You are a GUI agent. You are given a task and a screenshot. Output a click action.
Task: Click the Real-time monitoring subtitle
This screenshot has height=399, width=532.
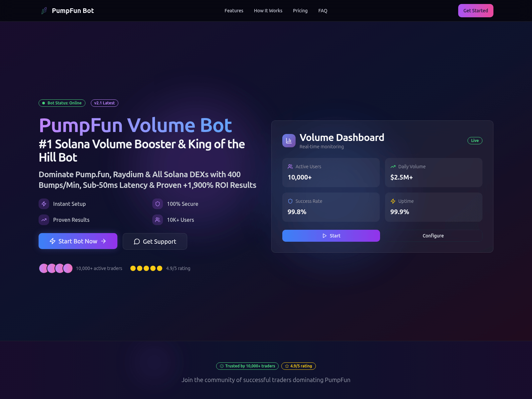322,147
